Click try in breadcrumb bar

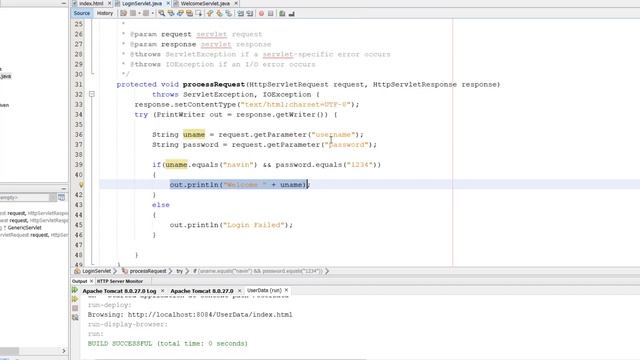coord(180,271)
